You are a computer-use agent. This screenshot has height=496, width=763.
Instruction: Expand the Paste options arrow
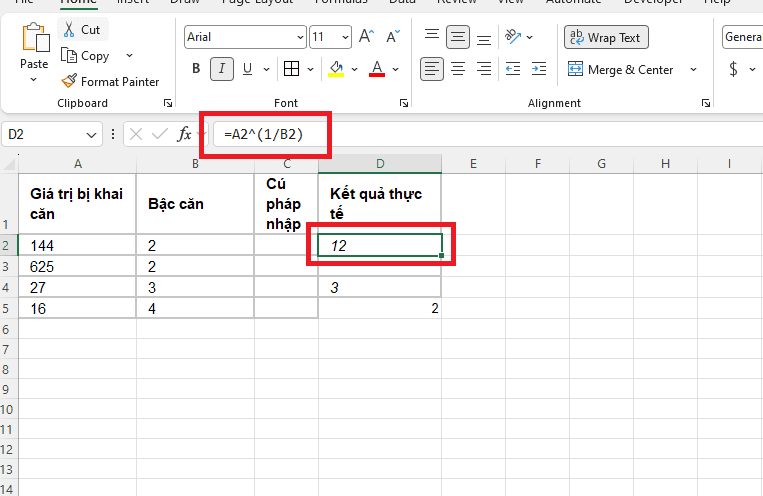[x=34, y=79]
